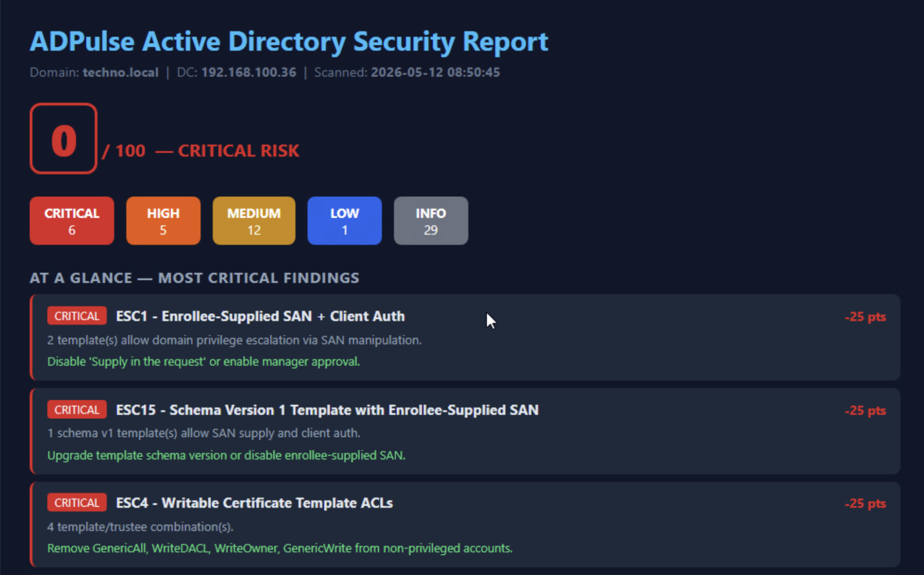Open the ESC1 Enrollee-Supplied SAN finding title
The width and height of the screenshot is (924, 575).
tap(260, 316)
